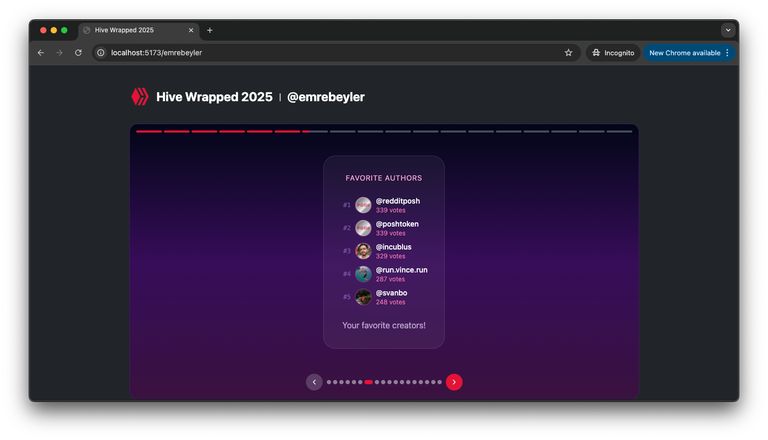Select the Hive Wrapped 2025 tab

click(x=138, y=30)
